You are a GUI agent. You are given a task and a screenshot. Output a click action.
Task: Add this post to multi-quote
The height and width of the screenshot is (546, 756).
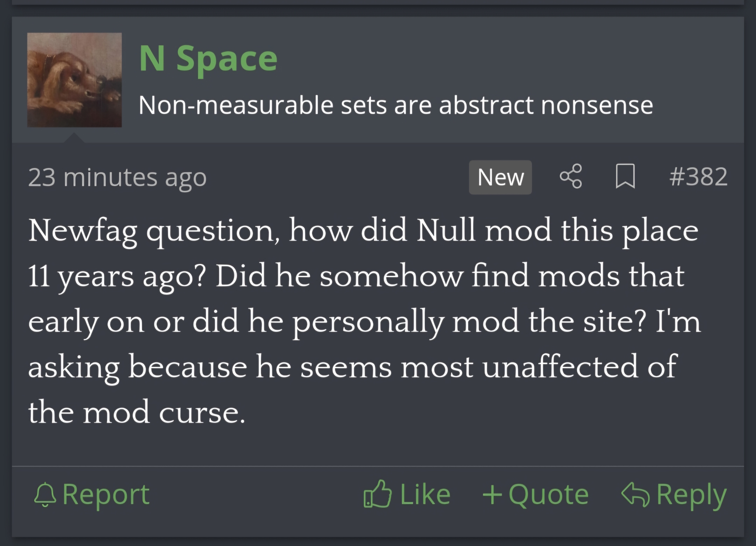click(x=535, y=495)
